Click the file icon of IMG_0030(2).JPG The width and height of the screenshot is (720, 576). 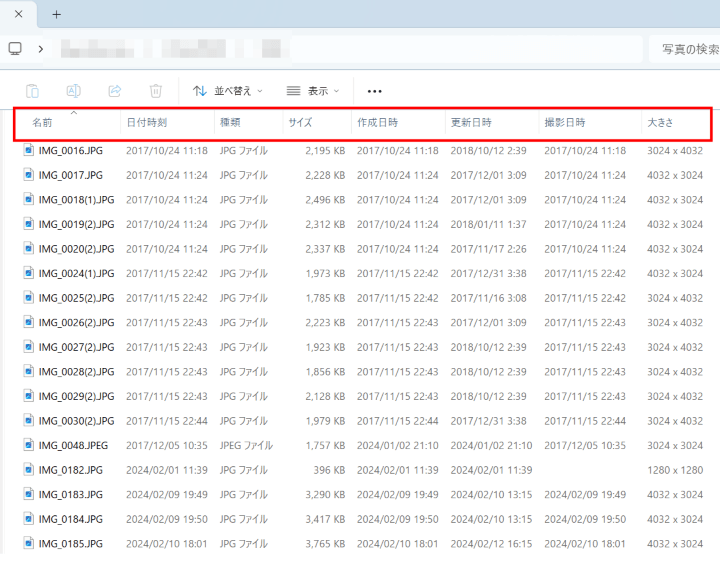(29, 420)
